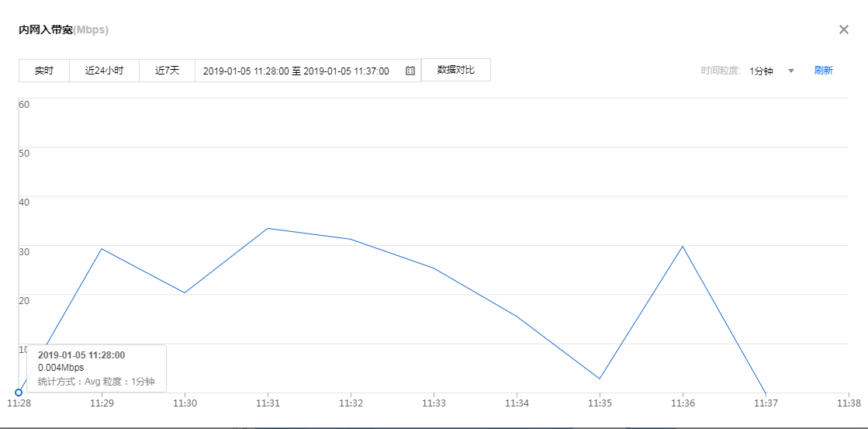Click the line dip at 11:35
The height and width of the screenshot is (429, 868).
click(600, 379)
